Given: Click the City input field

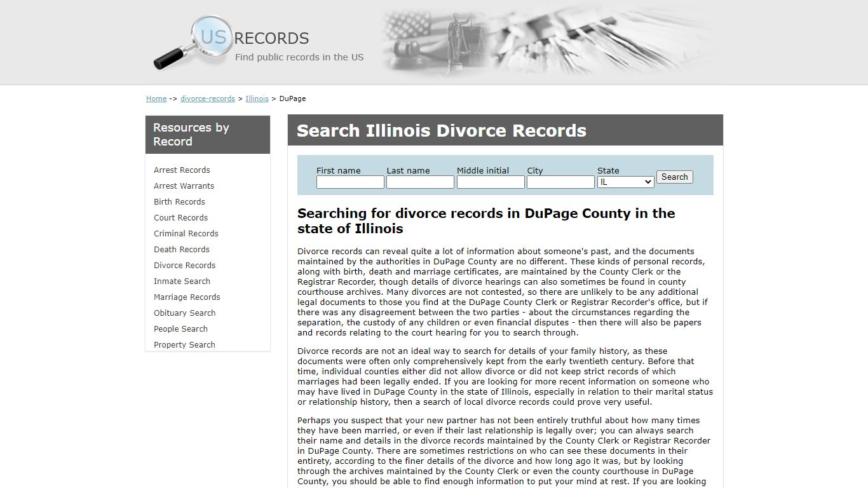Looking at the screenshot, I should pos(560,182).
